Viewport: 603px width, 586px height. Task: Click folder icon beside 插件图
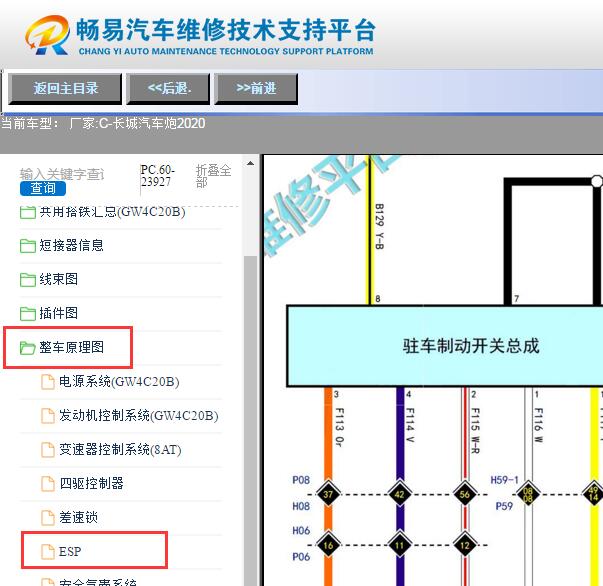[x=28, y=313]
